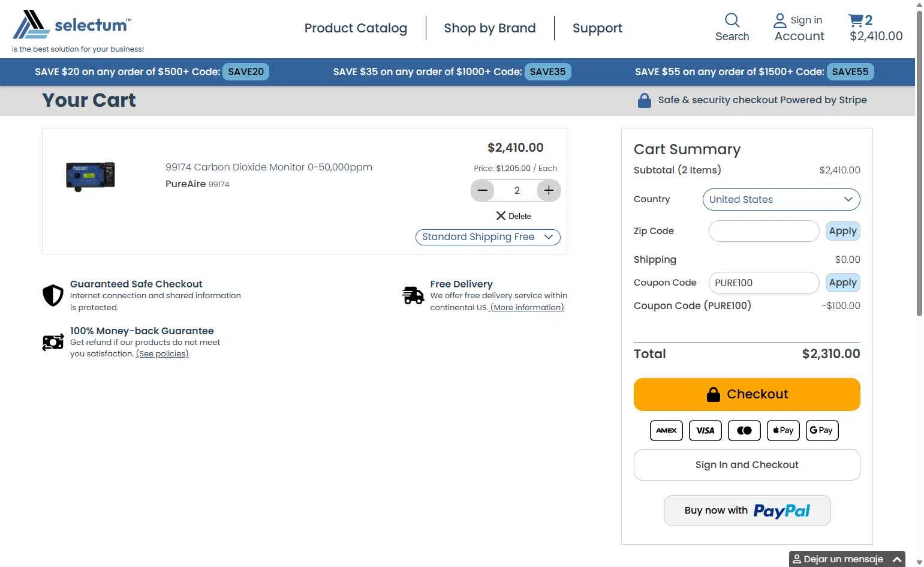Image resolution: width=924 pixels, height=567 pixels.
Task: Click the Free Delivery truck icon
Action: (413, 295)
